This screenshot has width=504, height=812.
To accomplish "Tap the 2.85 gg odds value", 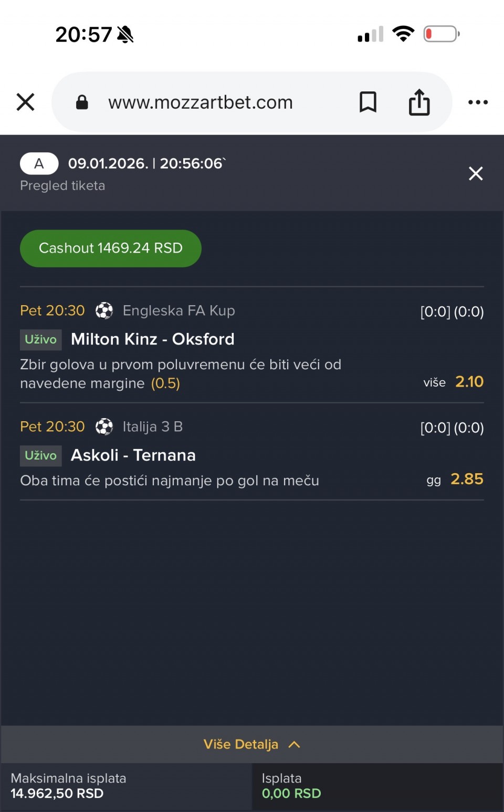I will click(x=467, y=479).
